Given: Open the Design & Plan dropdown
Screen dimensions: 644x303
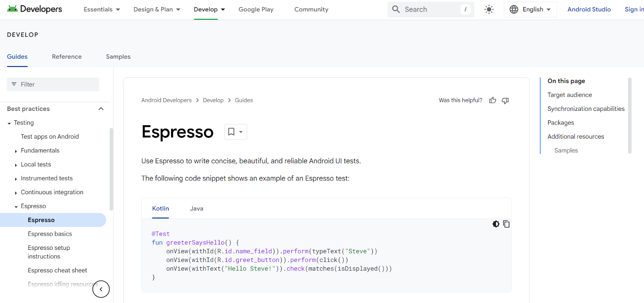Looking at the screenshot, I should pos(157,9).
